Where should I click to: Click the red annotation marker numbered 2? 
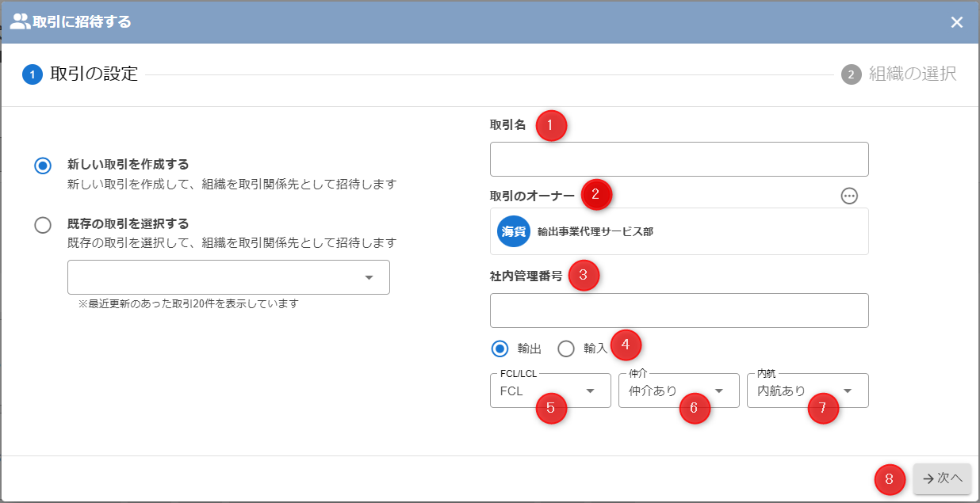[x=596, y=194]
